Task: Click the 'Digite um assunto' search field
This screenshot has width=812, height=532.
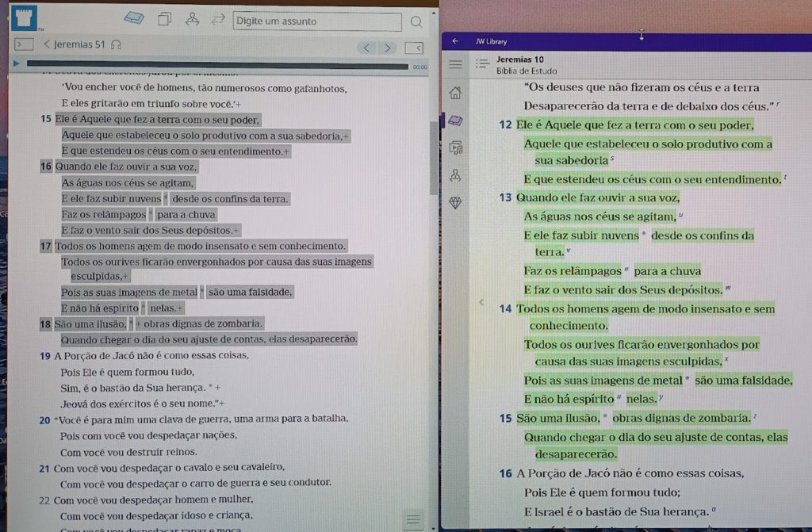Action: click(317, 21)
